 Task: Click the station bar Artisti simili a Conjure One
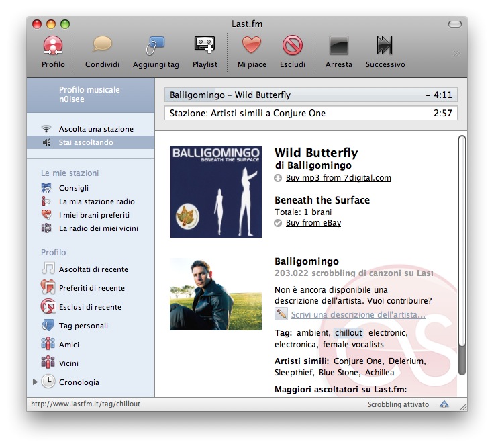click(311, 113)
